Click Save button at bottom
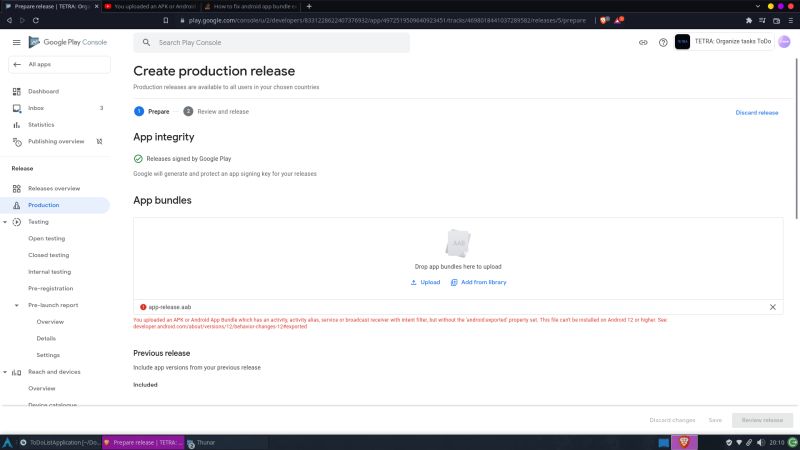The width and height of the screenshot is (800, 450). 715,420
